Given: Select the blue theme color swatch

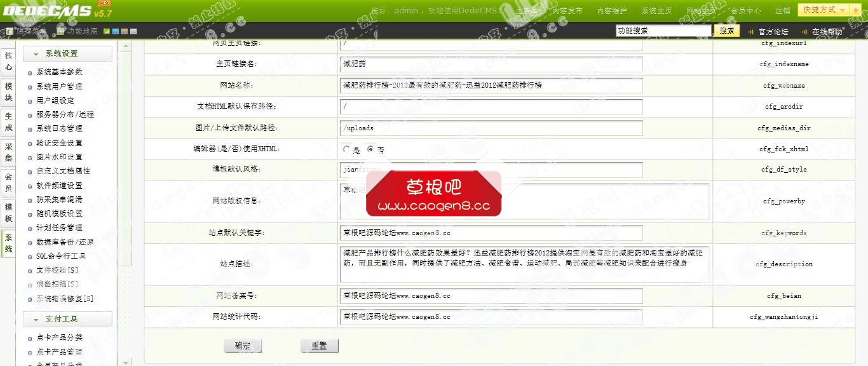Looking at the screenshot, I should (115, 30).
